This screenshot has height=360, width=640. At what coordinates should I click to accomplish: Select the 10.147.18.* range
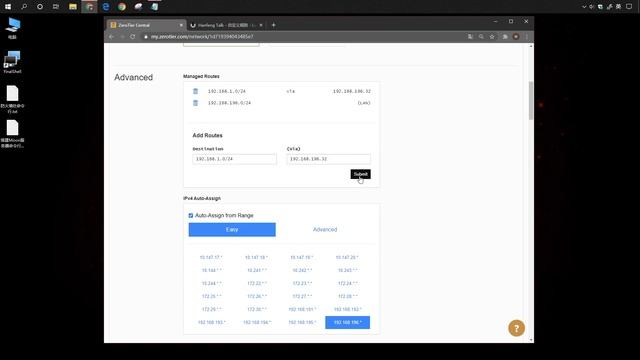pos(256,258)
